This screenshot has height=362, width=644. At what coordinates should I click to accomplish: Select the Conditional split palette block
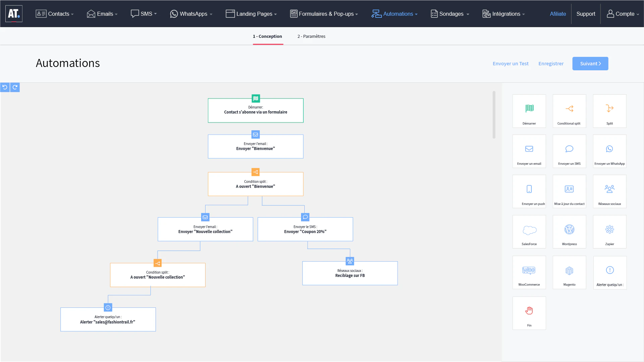569,111
